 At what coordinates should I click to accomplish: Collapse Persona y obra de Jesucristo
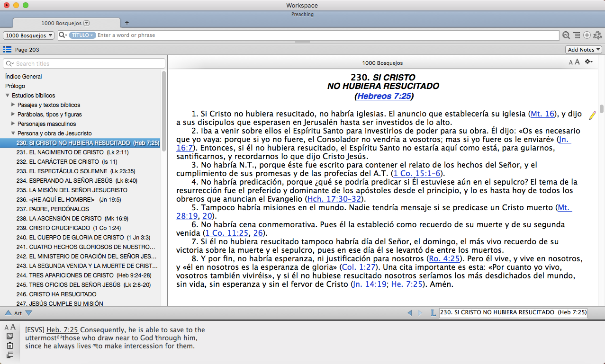(x=13, y=133)
